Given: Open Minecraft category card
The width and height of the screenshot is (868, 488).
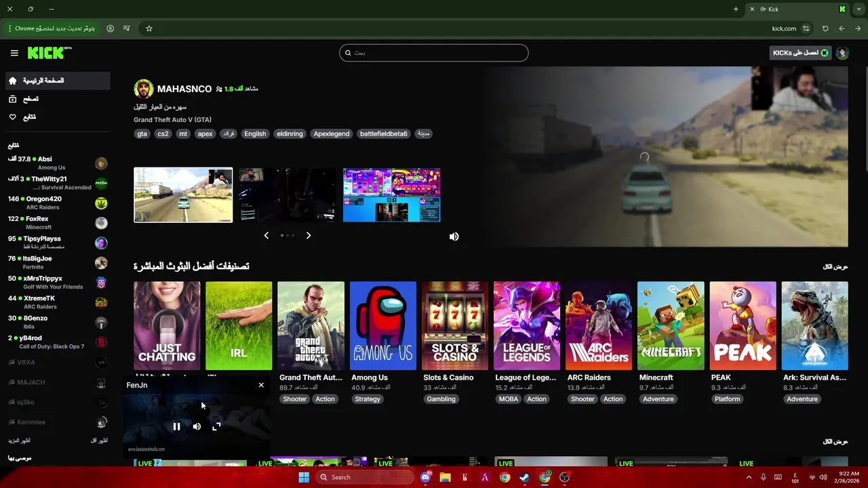Looking at the screenshot, I should click(x=671, y=326).
